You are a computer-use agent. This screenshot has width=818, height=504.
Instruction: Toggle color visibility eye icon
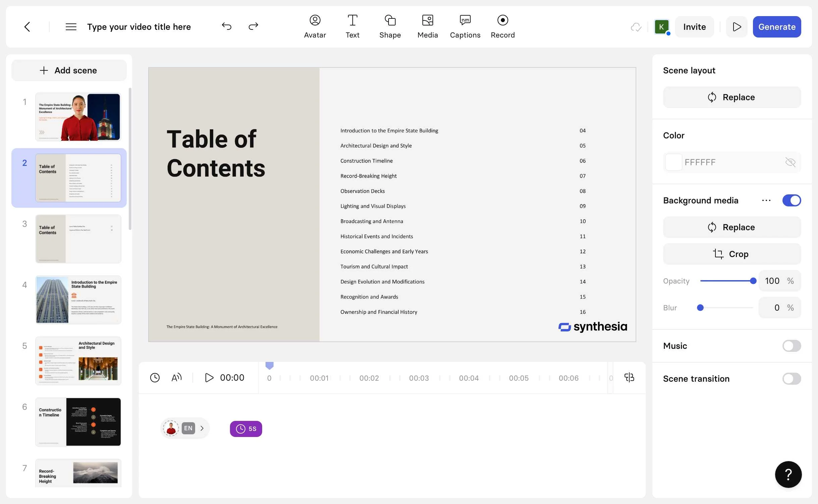coord(790,162)
